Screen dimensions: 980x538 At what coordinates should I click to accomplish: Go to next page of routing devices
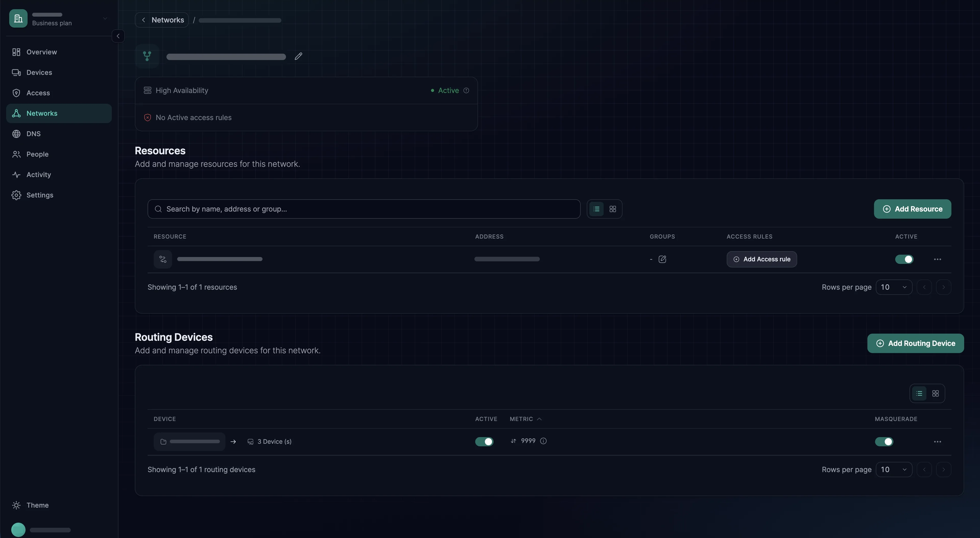pos(943,470)
